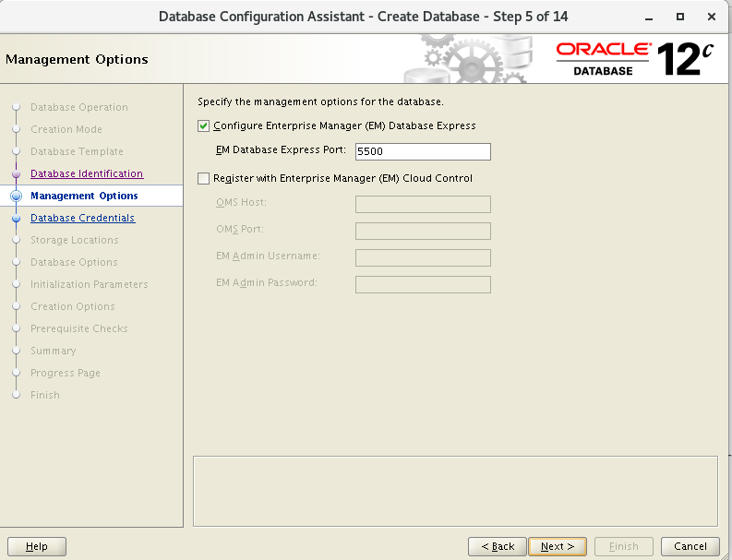The image size is (732, 560).
Task: Click 'Specify the management options' instruction text
Action: click(x=320, y=101)
